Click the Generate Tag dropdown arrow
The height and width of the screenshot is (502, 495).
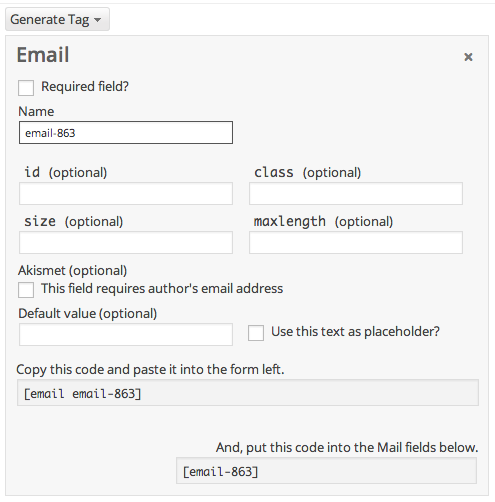(x=97, y=20)
